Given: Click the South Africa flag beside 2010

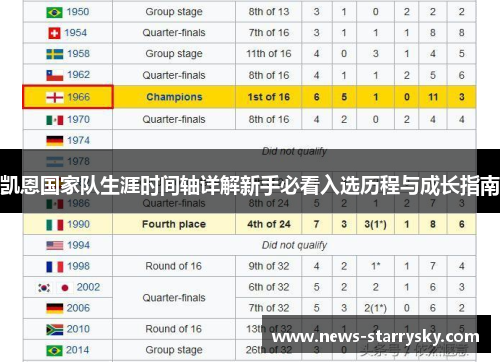Looking at the screenshot, I should coord(55,330).
